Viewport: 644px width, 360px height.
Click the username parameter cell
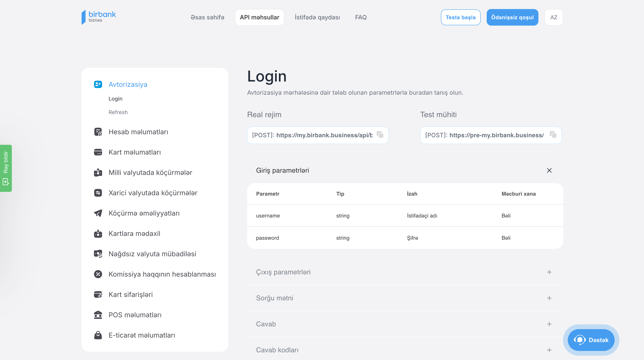tap(268, 216)
